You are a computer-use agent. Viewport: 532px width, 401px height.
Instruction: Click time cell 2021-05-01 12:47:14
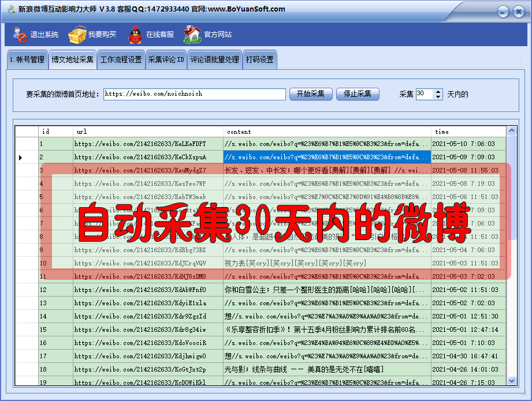click(468, 329)
